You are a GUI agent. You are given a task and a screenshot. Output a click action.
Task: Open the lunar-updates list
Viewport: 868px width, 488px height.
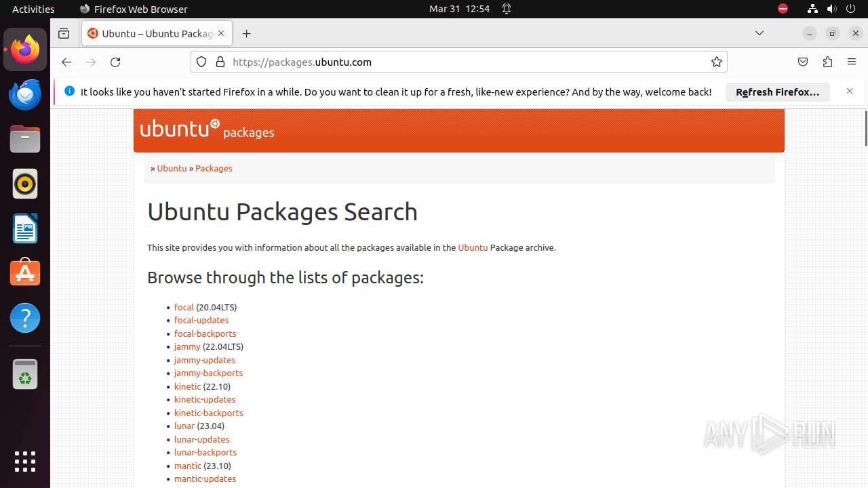pos(201,439)
